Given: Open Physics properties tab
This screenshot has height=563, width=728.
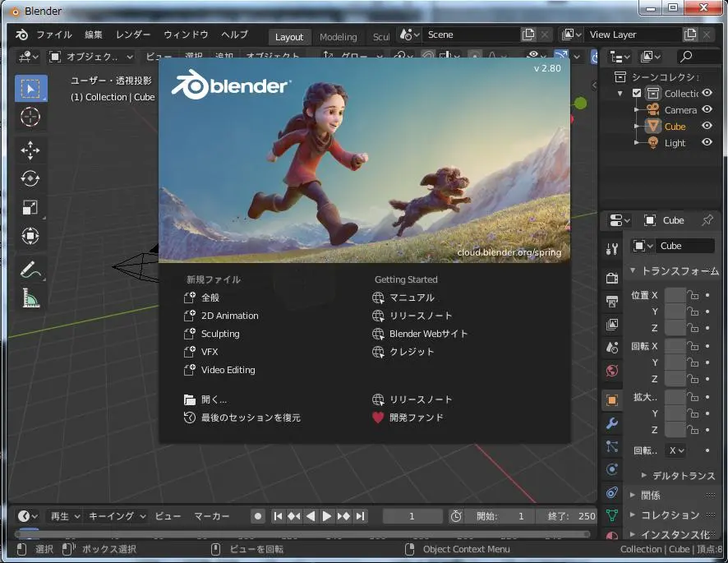Looking at the screenshot, I should (x=612, y=469).
